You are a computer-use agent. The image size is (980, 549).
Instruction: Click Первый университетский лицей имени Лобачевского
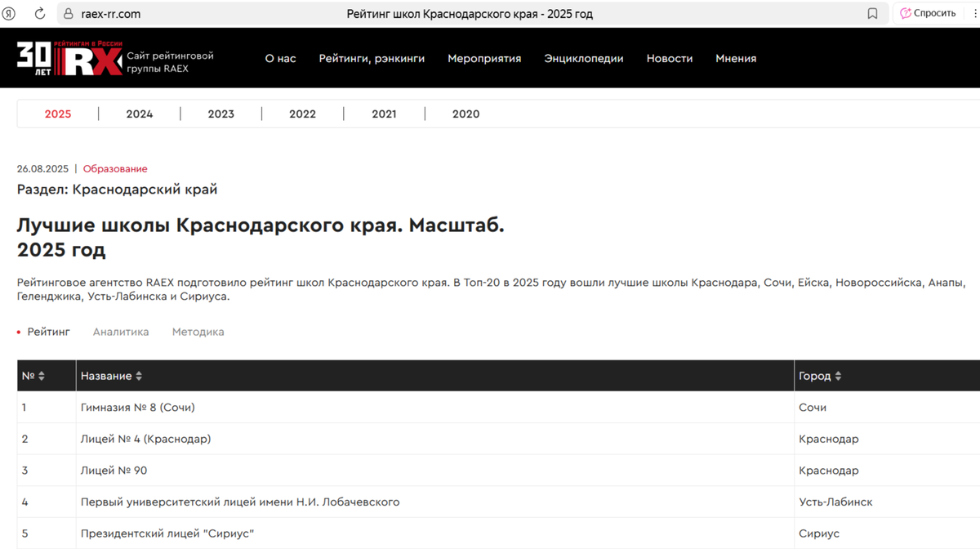(240, 502)
